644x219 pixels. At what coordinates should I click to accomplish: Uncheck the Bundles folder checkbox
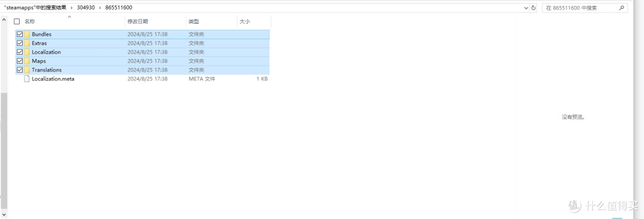pos(19,34)
